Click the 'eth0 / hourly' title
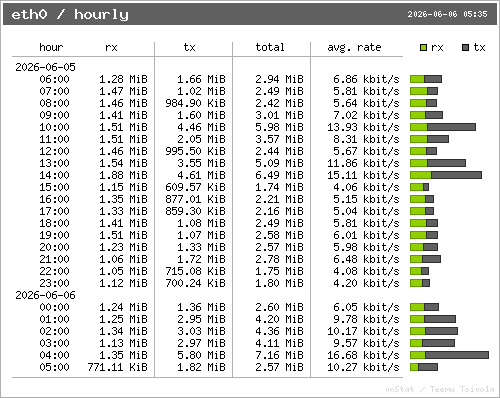Viewport: 500px width, 398px height. click(70, 14)
